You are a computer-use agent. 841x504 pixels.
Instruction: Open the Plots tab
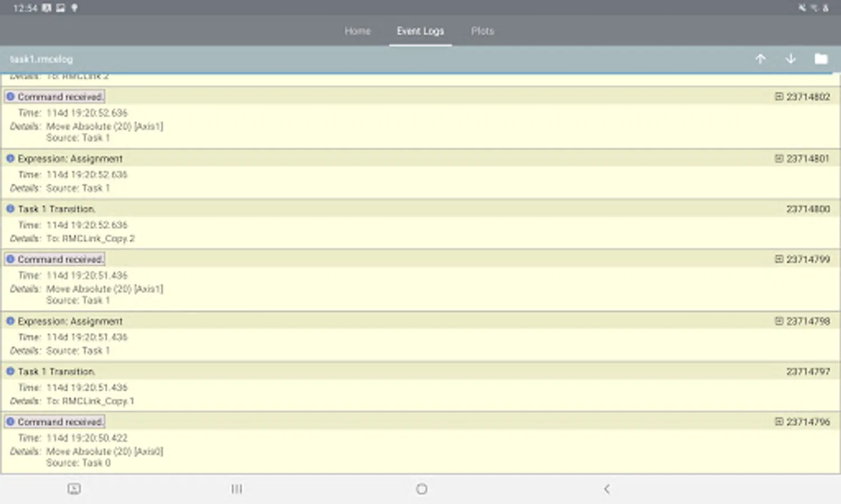482,31
